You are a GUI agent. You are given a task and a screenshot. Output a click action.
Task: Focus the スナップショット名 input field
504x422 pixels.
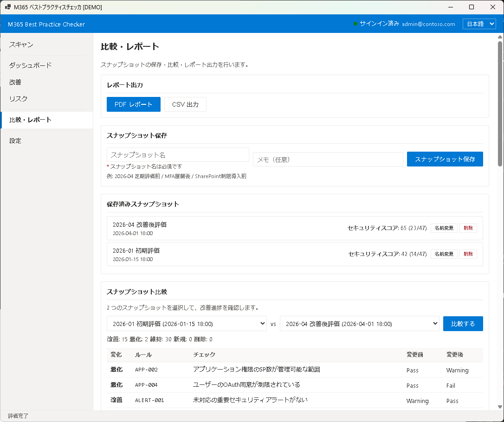coord(178,155)
